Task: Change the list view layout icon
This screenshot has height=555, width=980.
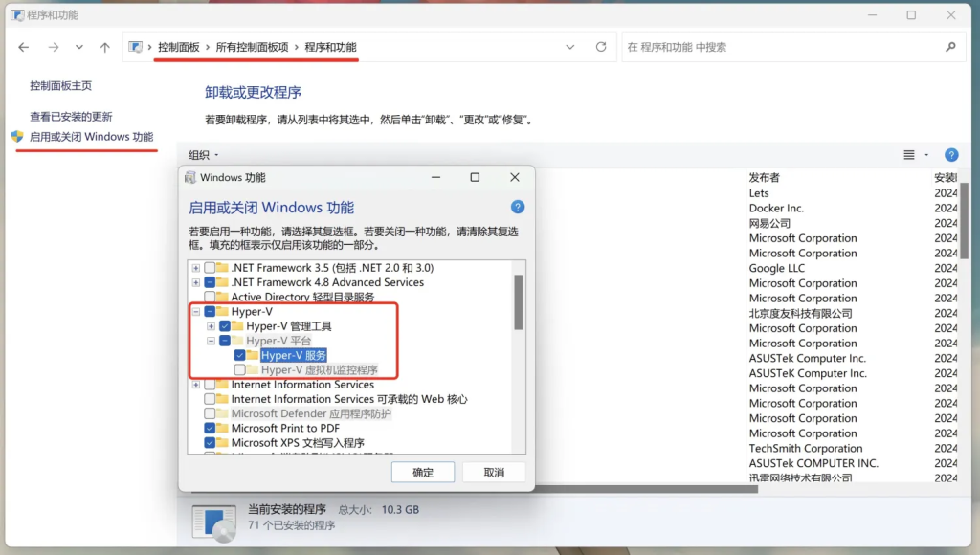Action: point(909,155)
